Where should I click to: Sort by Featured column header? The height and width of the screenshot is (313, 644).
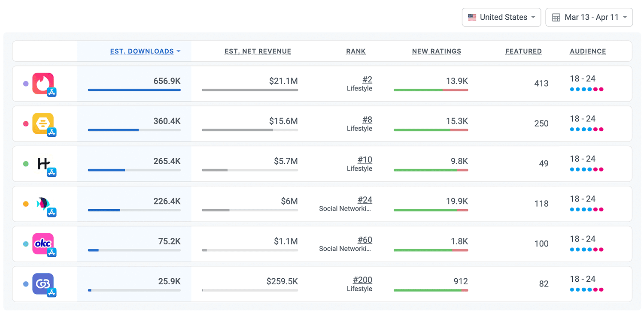(x=523, y=51)
